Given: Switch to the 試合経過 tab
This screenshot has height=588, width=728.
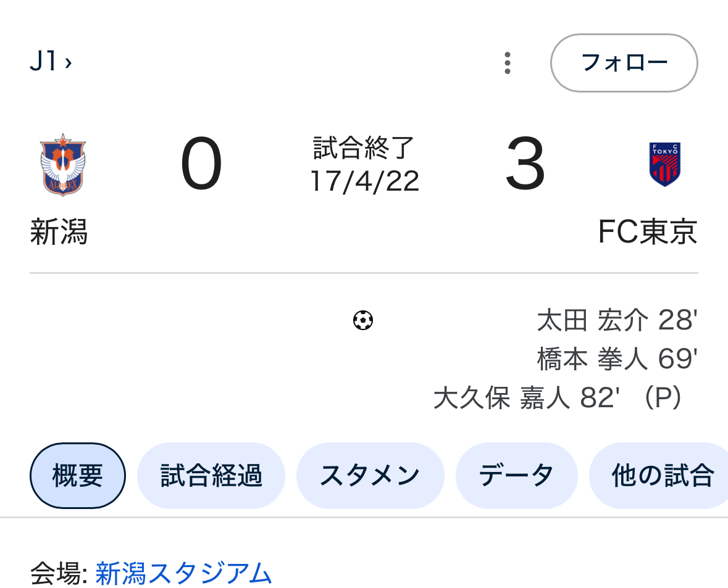Looking at the screenshot, I should coord(211,476).
